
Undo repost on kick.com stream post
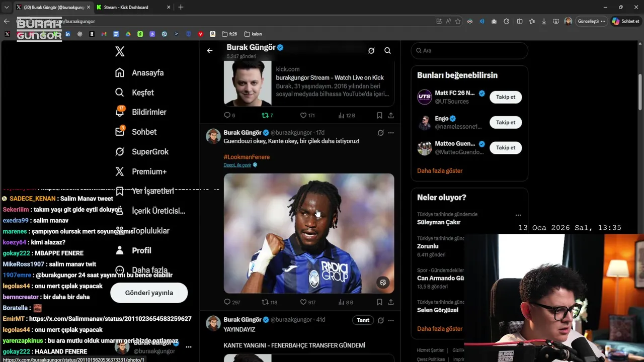click(x=267, y=115)
